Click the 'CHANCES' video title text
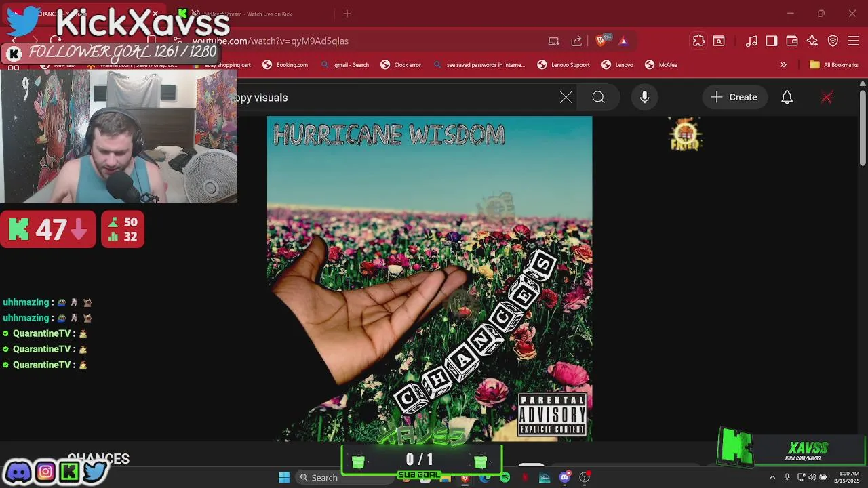Viewport: 868px width, 488px height. pos(98,459)
